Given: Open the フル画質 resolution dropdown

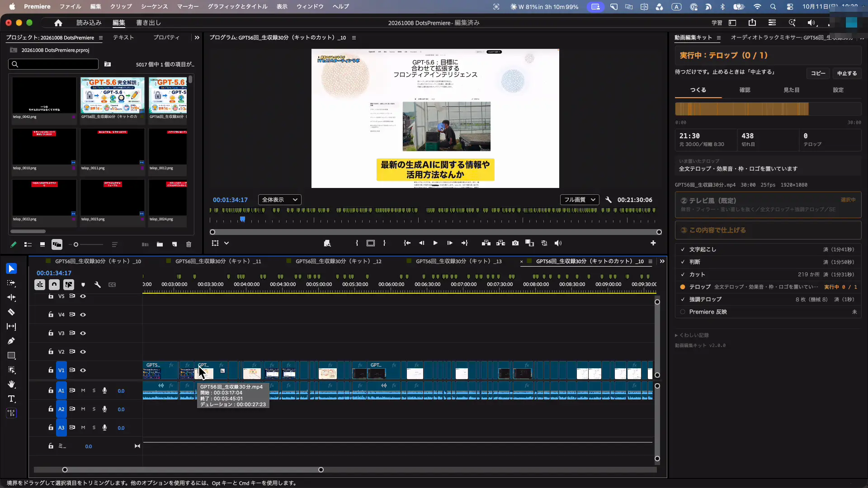Looking at the screenshot, I should click(580, 200).
